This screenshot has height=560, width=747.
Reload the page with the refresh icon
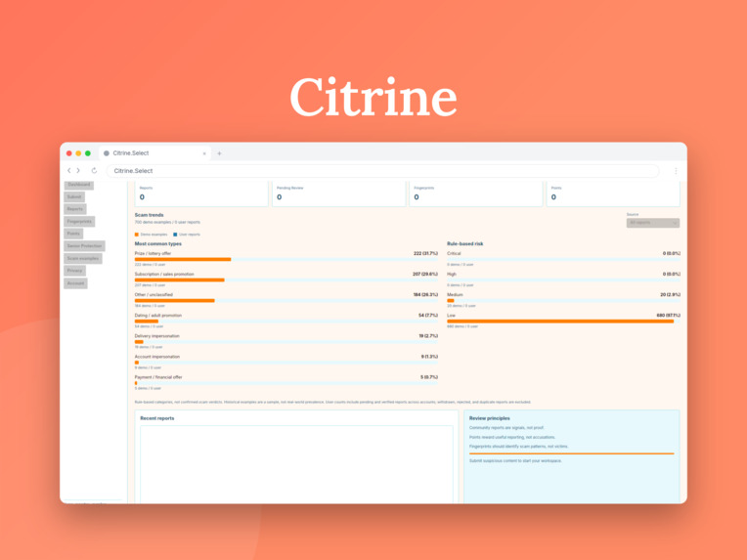[94, 170]
